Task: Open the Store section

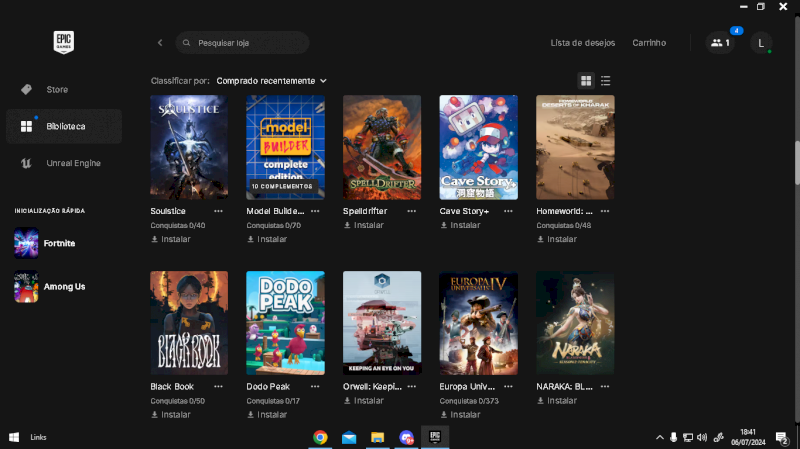Action: (x=64, y=89)
